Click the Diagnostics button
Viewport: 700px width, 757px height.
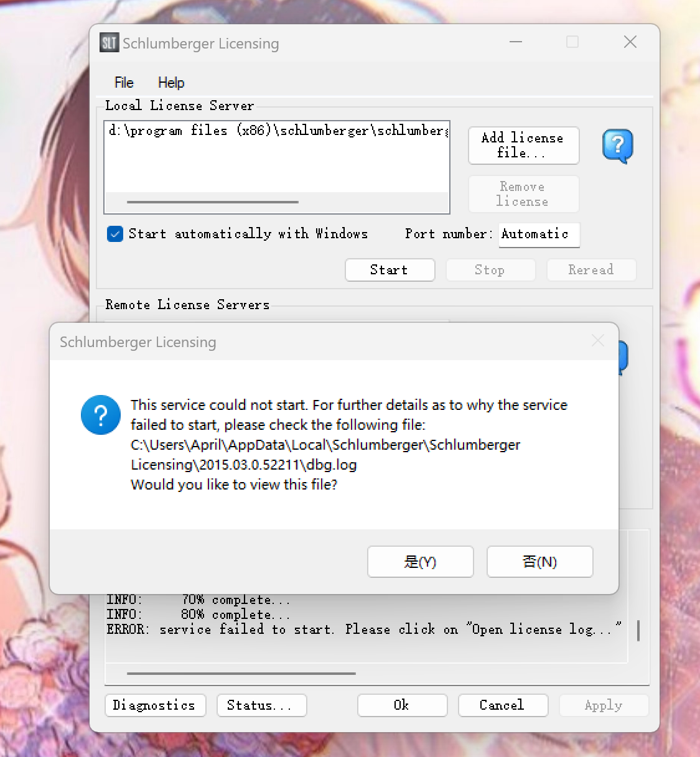point(155,705)
